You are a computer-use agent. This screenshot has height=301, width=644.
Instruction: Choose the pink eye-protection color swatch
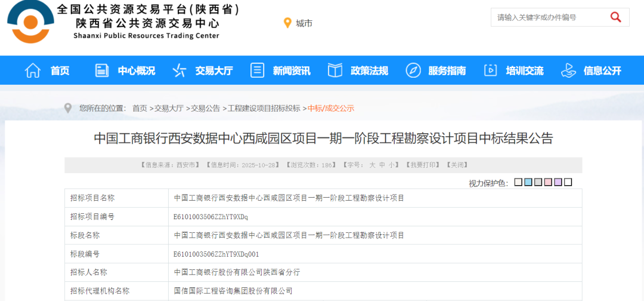click(x=548, y=182)
